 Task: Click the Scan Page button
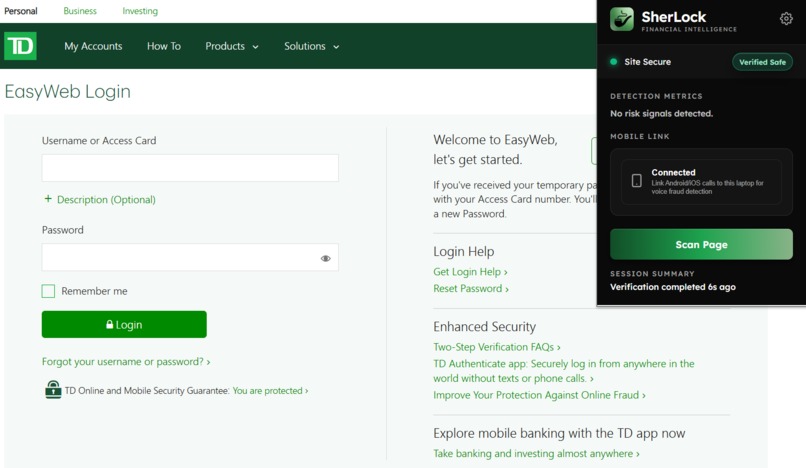[x=701, y=244]
